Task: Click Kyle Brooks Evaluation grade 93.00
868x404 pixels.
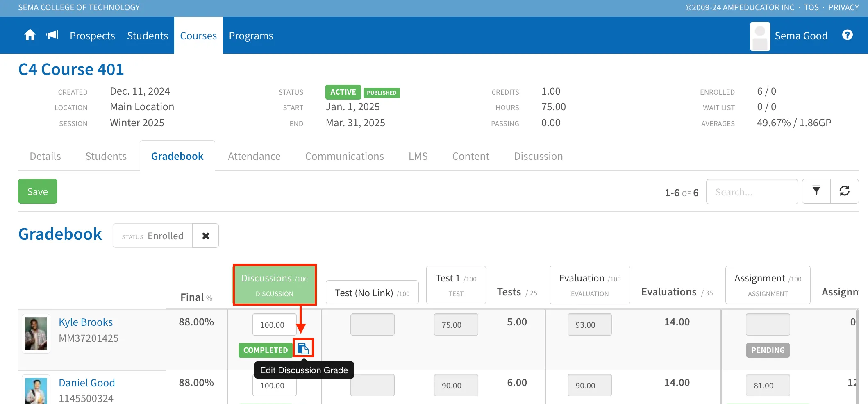Action: click(x=590, y=325)
